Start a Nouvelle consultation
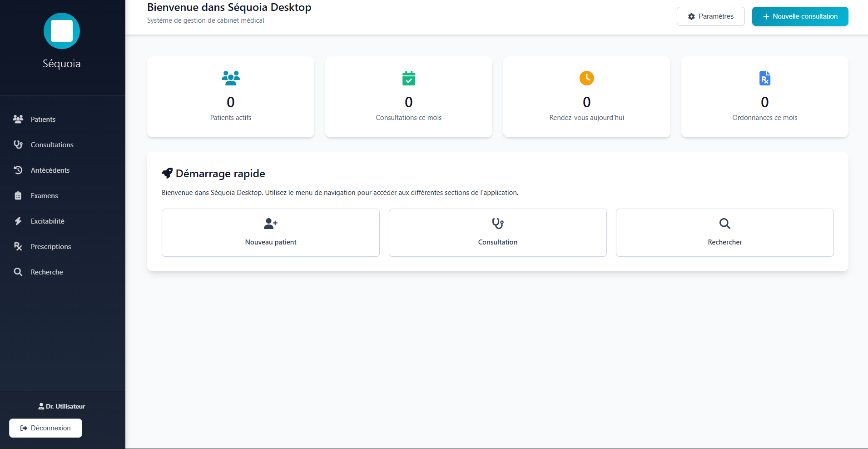Image resolution: width=868 pixels, height=449 pixels. (800, 16)
